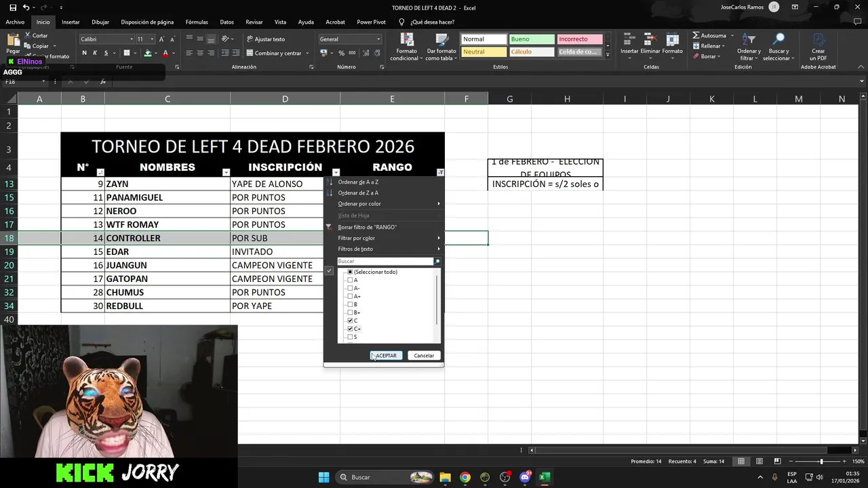Apply the Incorrecto cell style
Image resolution: width=868 pixels, height=488 pixels.
click(579, 39)
